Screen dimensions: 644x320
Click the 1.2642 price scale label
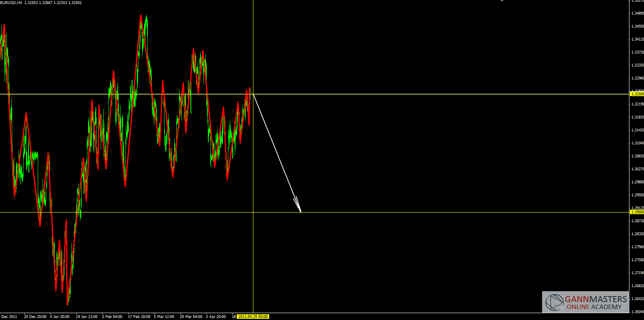638,299
